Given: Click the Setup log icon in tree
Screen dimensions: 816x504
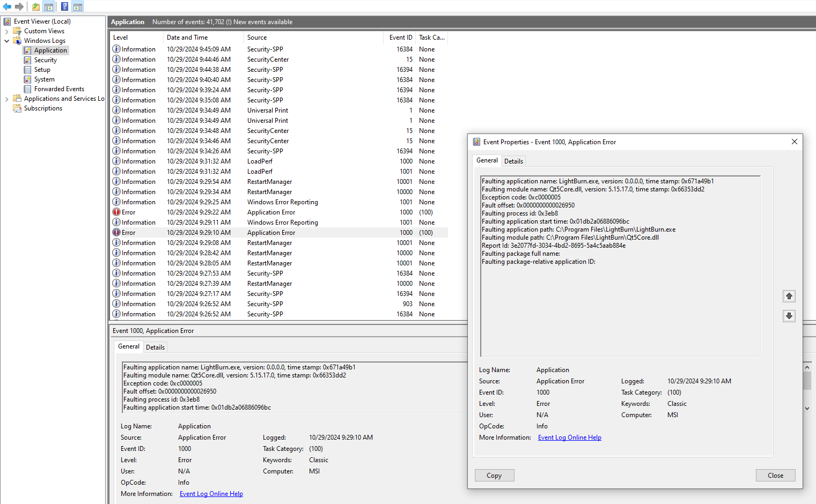Looking at the screenshot, I should [x=27, y=70].
